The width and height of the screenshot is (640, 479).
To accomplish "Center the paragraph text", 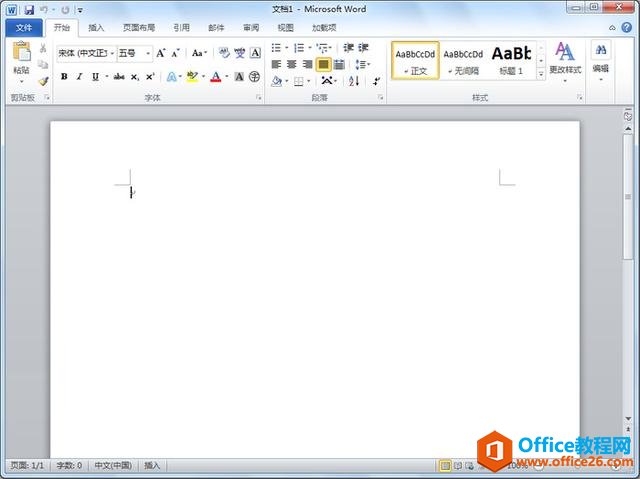I will coord(291,64).
